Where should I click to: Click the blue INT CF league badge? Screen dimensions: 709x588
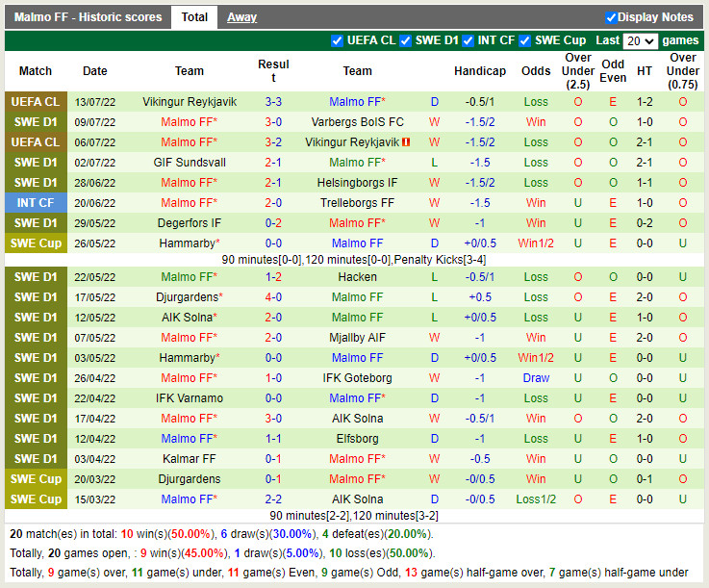[x=36, y=203]
